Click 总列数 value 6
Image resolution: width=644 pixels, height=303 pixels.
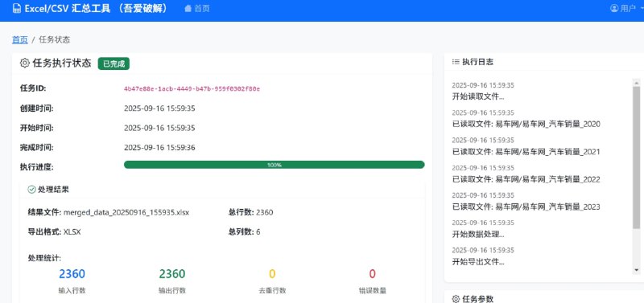point(258,231)
